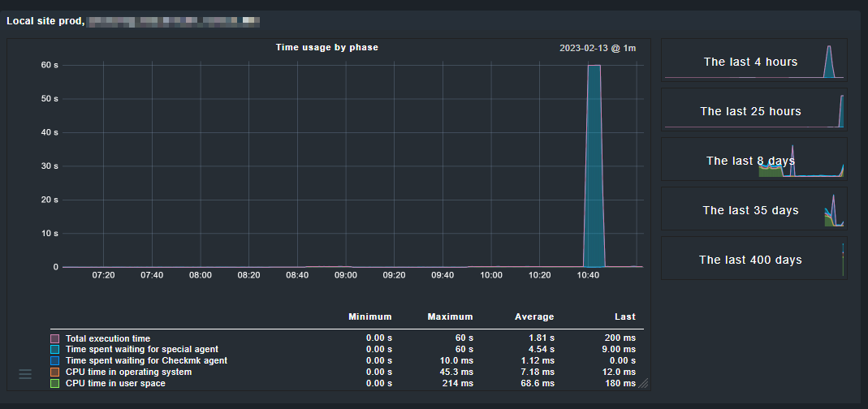
Task: Click 'CPU time in user space' legend entry
Action: coord(115,383)
